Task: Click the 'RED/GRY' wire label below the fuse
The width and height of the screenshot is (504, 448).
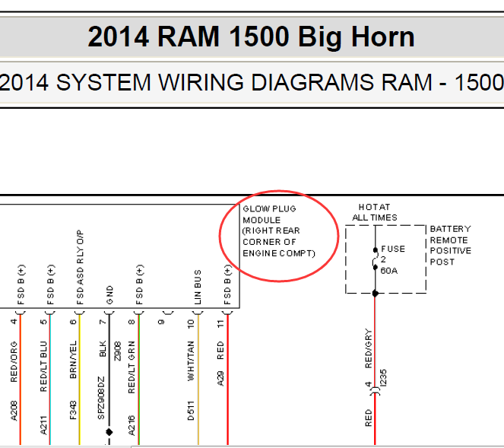Action: point(369,348)
